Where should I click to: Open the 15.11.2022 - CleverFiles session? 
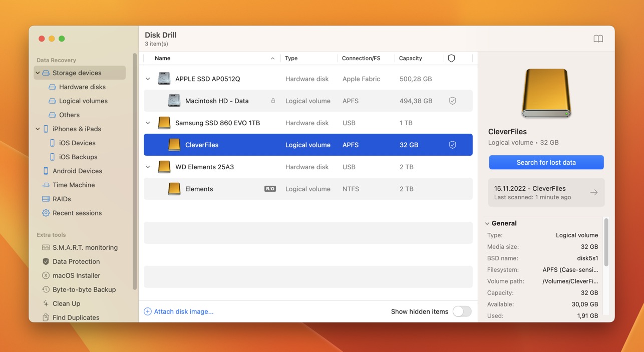pyautogui.click(x=546, y=192)
